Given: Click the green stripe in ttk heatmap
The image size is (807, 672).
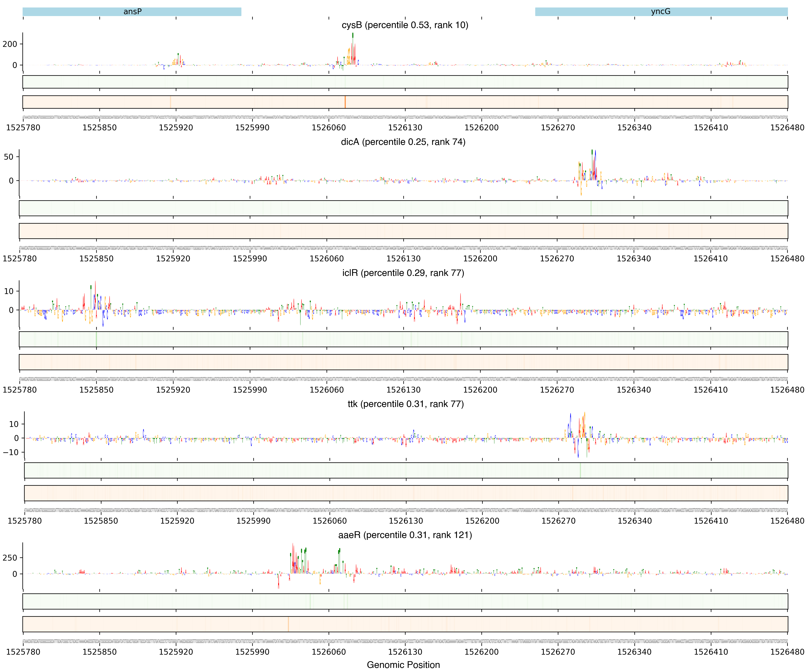Looking at the screenshot, I should pyautogui.click(x=580, y=470).
